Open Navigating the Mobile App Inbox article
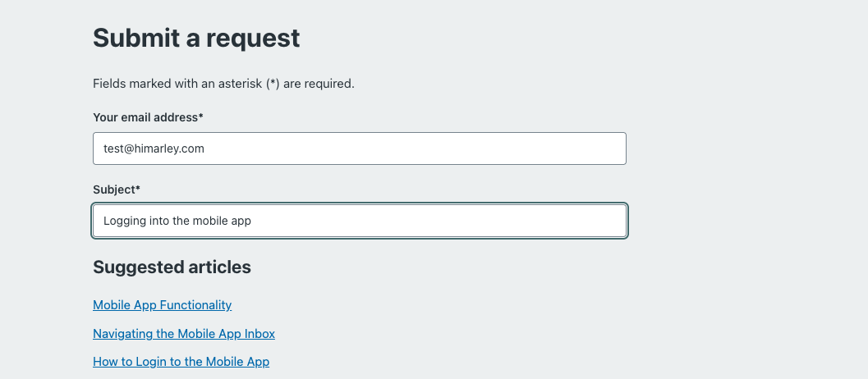 (x=184, y=334)
